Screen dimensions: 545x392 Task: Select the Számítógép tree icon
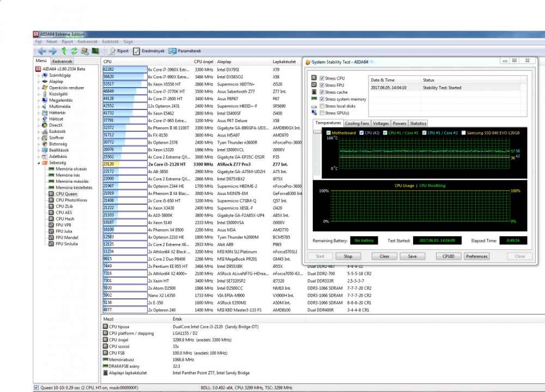[45, 75]
